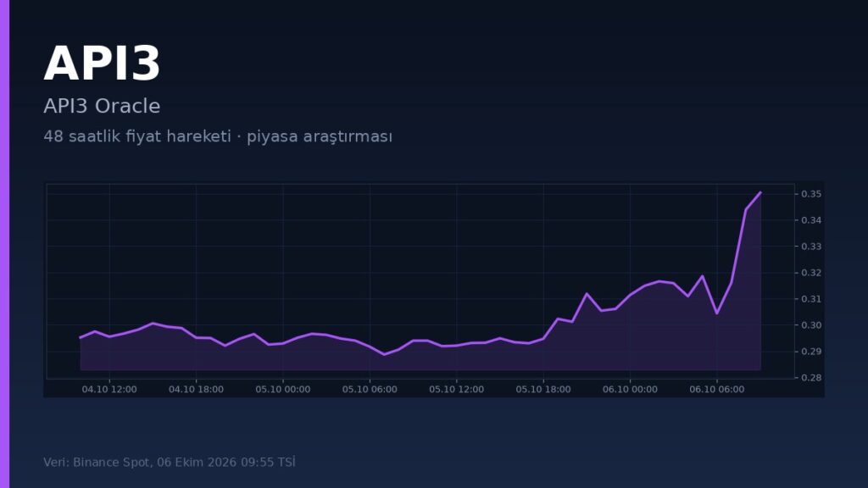Click the price line's final peak point
Image resolution: width=868 pixels, height=488 pixels.
760,192
